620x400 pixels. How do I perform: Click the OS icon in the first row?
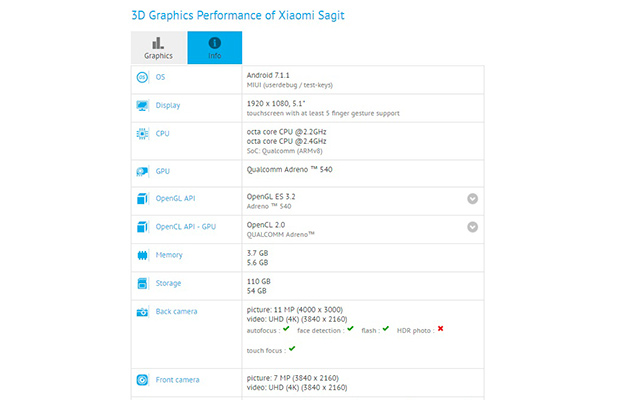(141, 78)
